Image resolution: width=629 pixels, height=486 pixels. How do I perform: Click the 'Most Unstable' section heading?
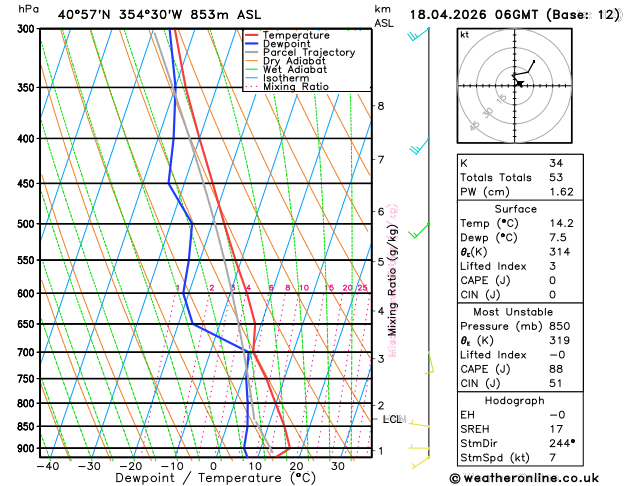click(x=513, y=312)
